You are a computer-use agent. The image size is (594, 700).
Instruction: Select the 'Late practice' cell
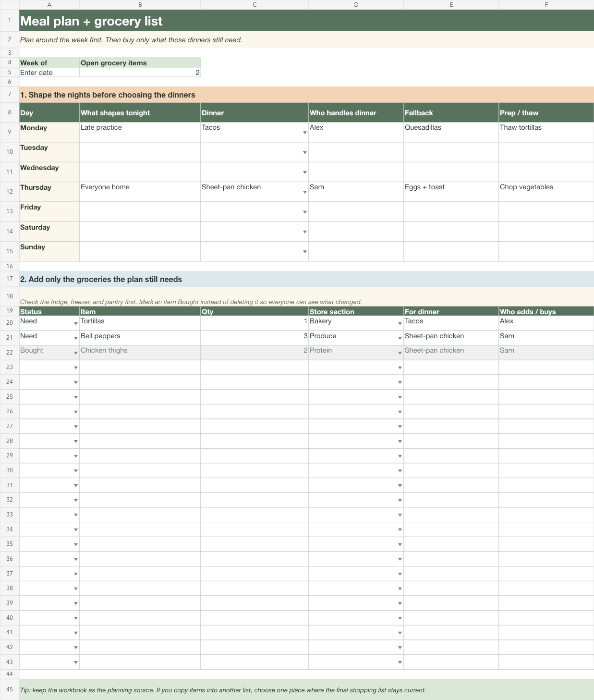tap(140, 132)
